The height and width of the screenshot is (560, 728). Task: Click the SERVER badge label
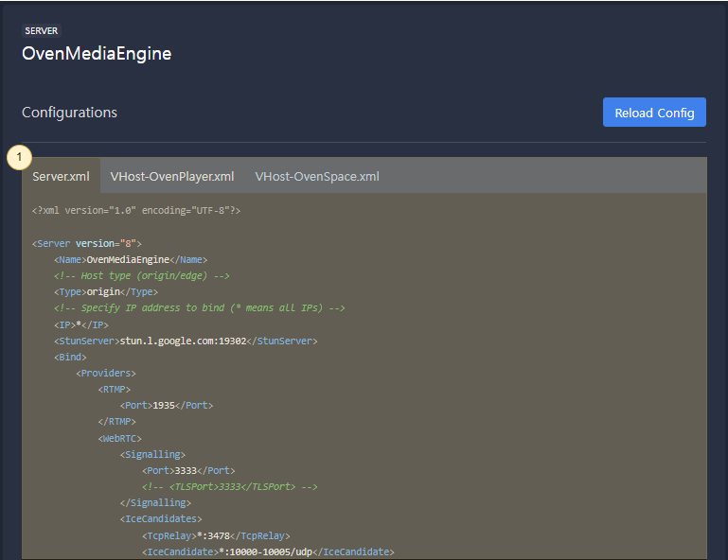tap(42, 30)
